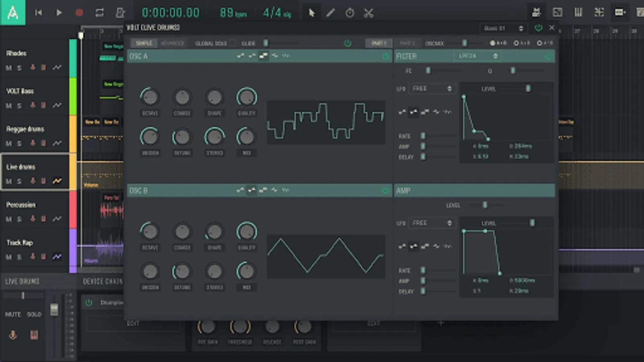Select the Part 1 tab
The height and width of the screenshot is (362, 644).
click(x=379, y=43)
